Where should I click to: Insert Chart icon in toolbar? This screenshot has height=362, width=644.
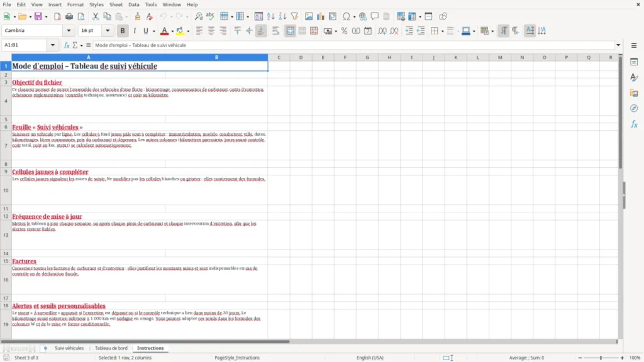tap(321, 16)
